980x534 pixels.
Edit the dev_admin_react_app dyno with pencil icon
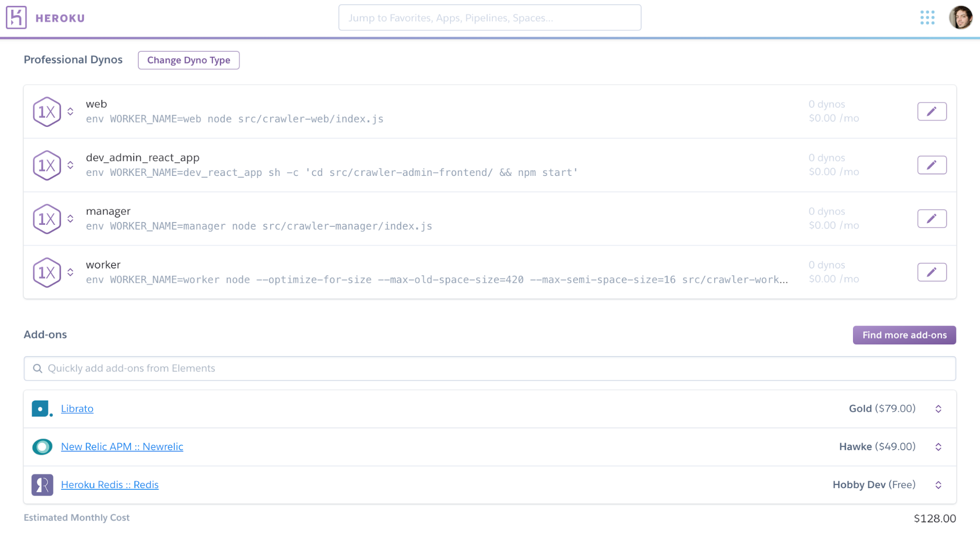pos(931,165)
